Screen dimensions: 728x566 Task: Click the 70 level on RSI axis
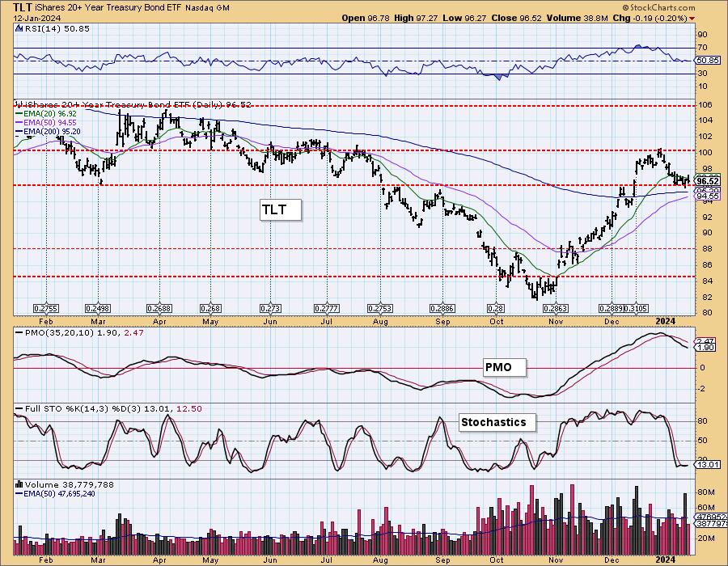[702, 48]
